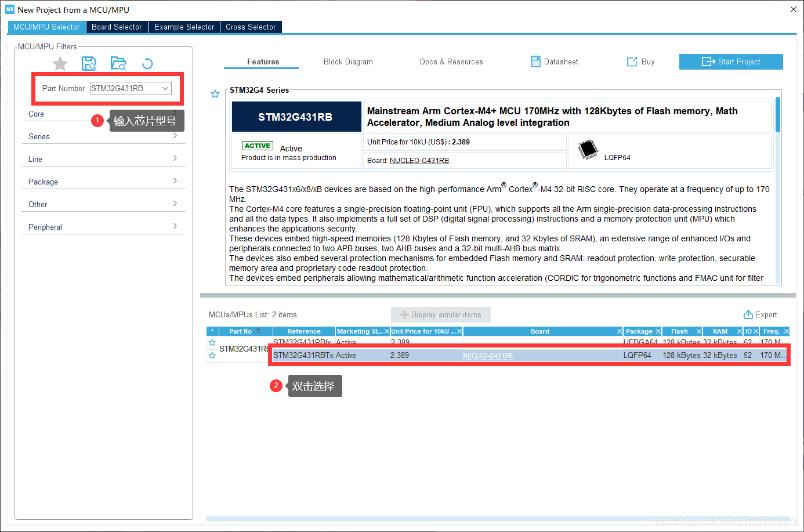Viewport: 804px width, 532px height.
Task: Close the Flash column
Action: coord(699,331)
